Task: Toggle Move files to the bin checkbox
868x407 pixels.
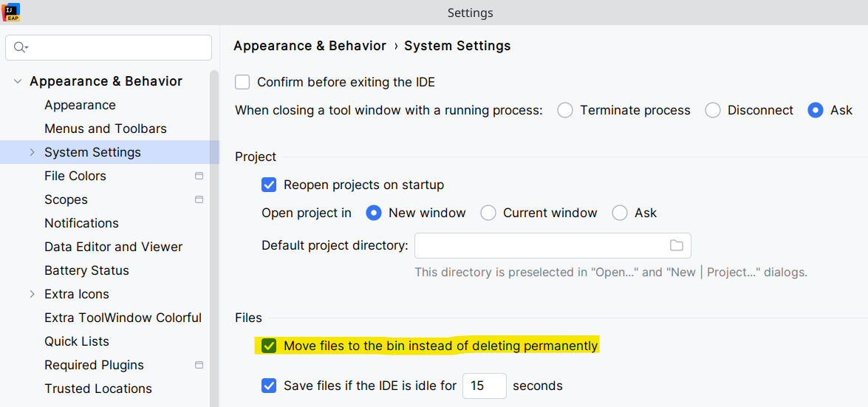Action: [269, 346]
